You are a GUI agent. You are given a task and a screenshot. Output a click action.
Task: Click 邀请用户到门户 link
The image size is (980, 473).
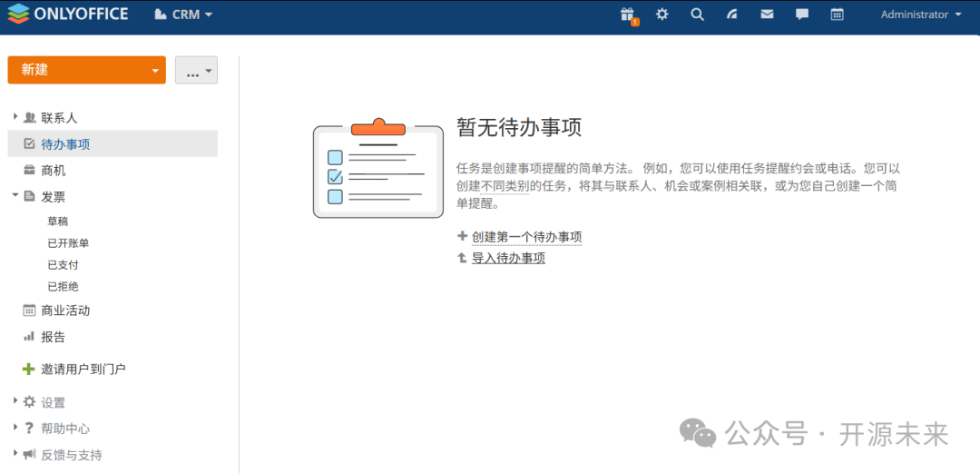[x=83, y=370]
